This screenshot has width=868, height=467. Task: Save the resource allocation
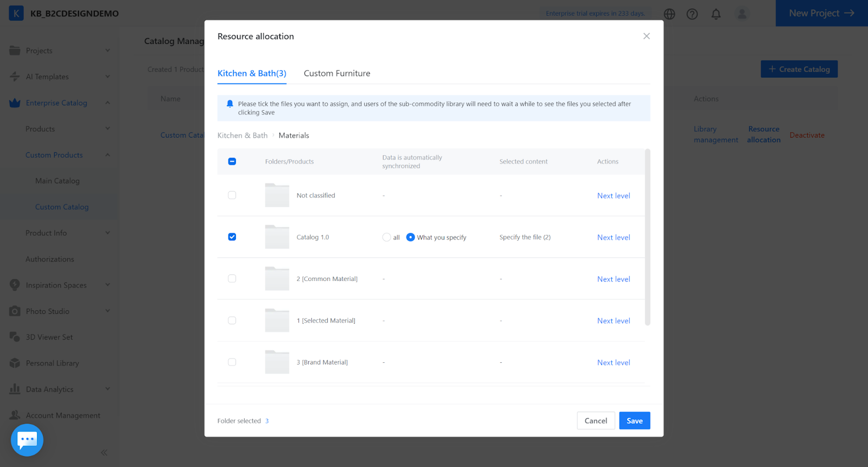[x=635, y=421]
